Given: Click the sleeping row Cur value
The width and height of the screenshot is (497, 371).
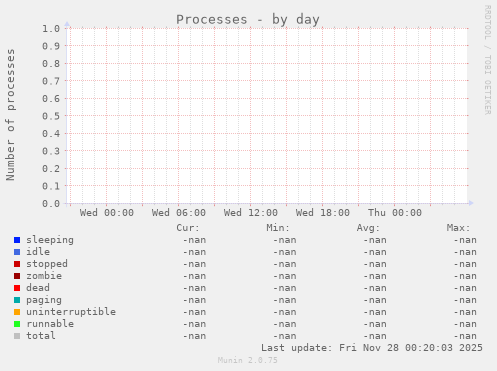Looking at the screenshot, I should coord(194,240).
